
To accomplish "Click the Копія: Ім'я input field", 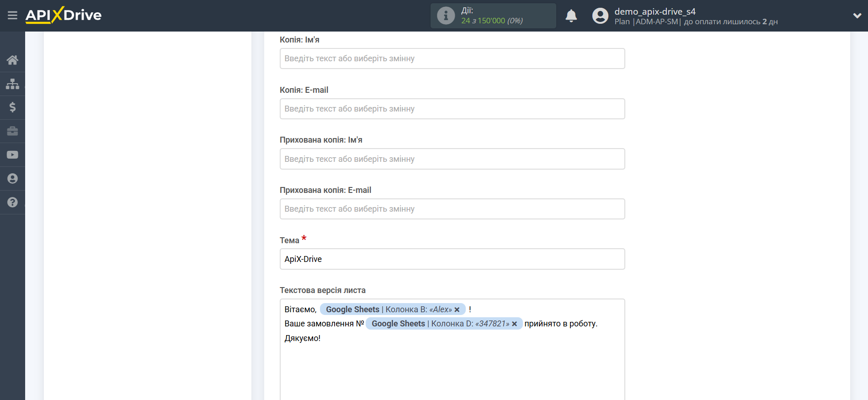I will (x=452, y=59).
